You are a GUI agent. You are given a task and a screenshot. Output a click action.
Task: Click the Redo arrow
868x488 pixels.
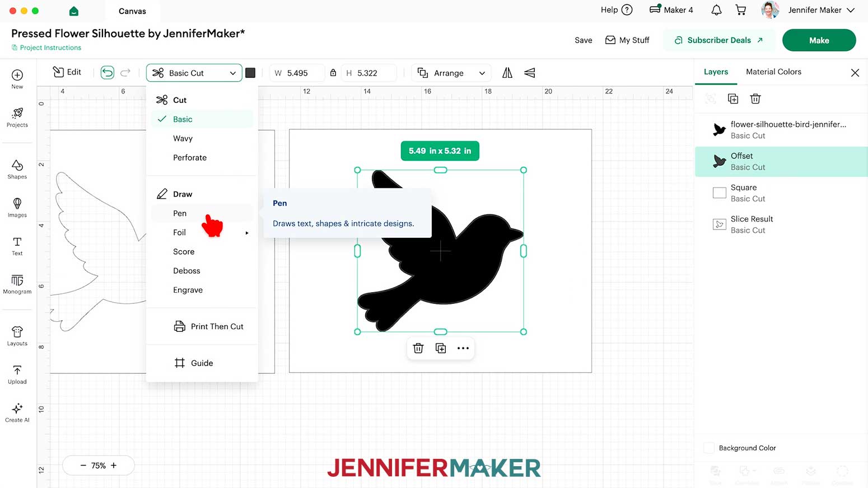tap(125, 73)
